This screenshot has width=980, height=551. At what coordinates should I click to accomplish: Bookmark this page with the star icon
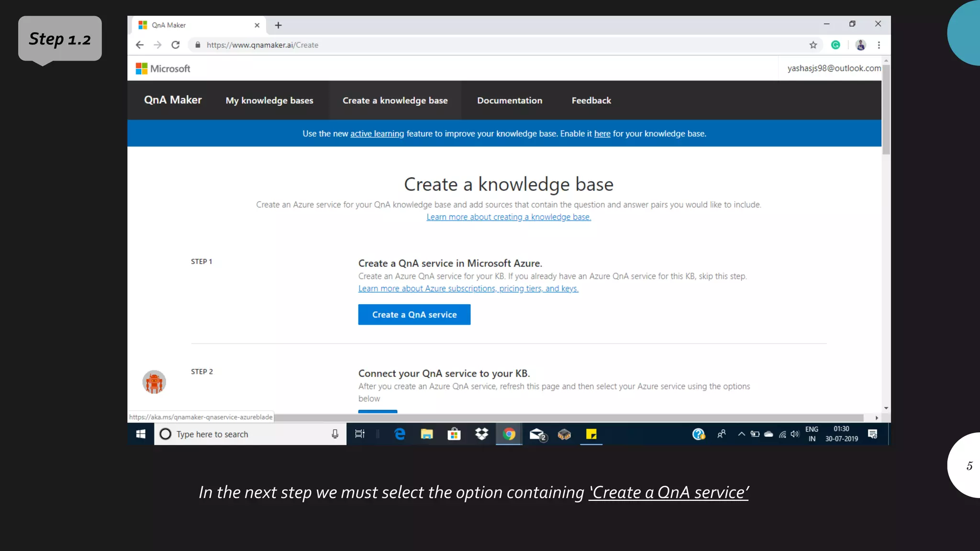(813, 45)
